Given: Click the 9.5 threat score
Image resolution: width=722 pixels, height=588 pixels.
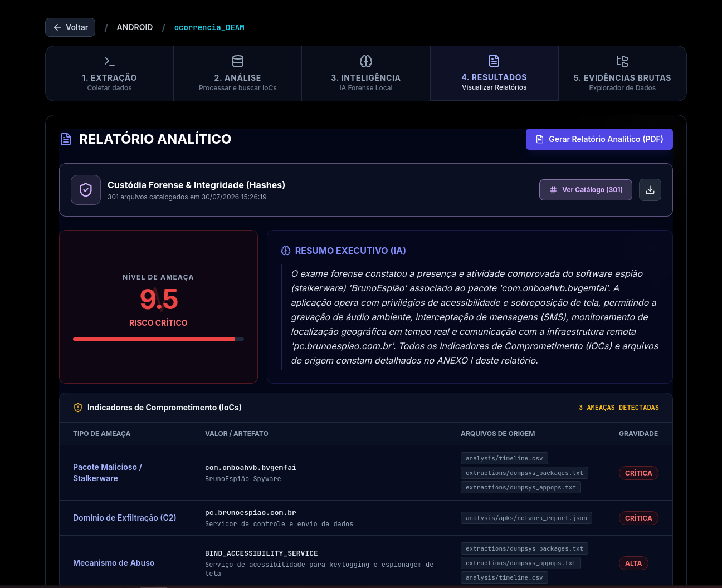Looking at the screenshot, I should click(x=158, y=299).
